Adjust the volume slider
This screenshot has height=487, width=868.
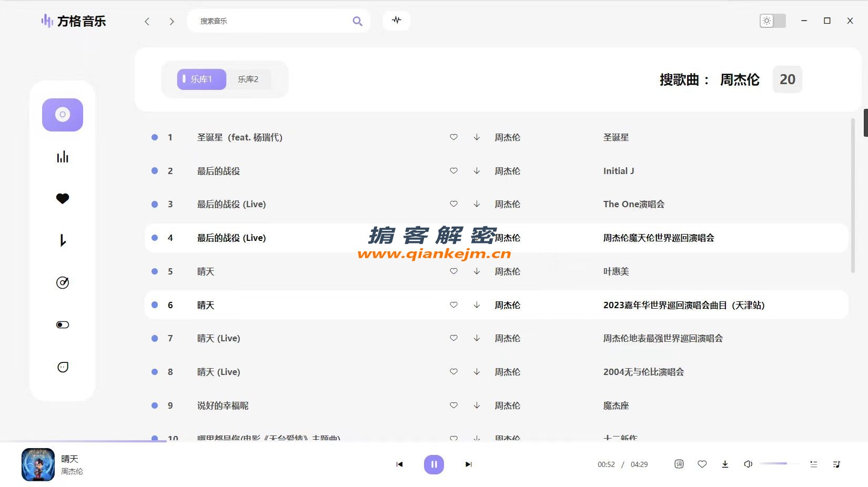(779, 463)
